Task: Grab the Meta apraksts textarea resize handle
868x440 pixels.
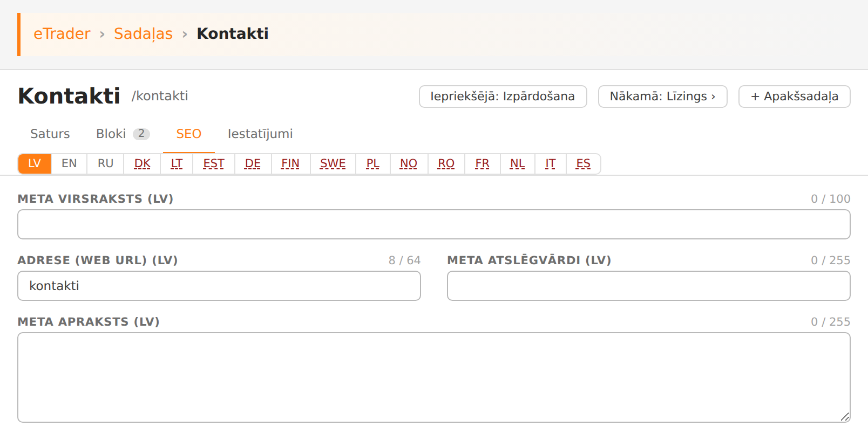Action: click(845, 417)
